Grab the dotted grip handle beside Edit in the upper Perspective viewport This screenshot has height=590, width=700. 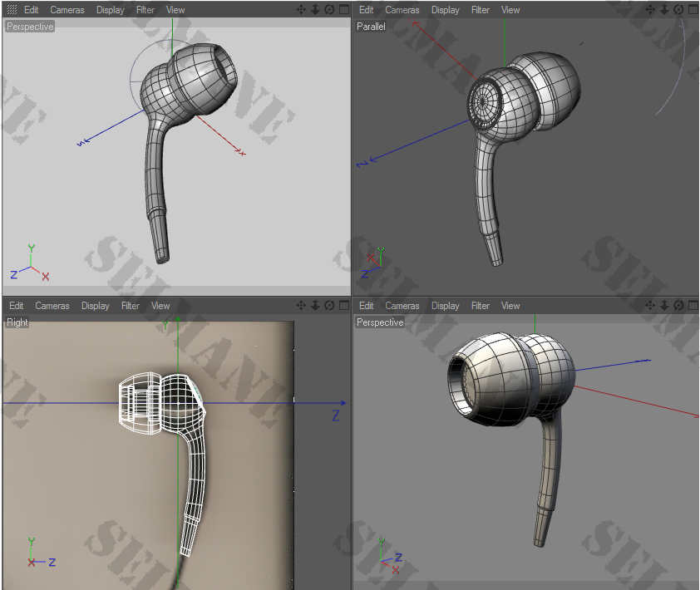click(x=12, y=9)
